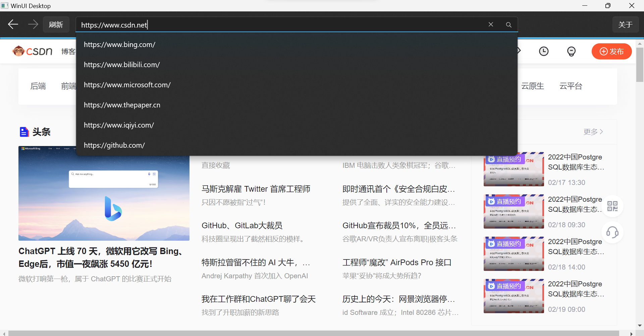This screenshot has height=336, width=644.
Task: Clear the address bar with the X icon
Action: point(491,24)
